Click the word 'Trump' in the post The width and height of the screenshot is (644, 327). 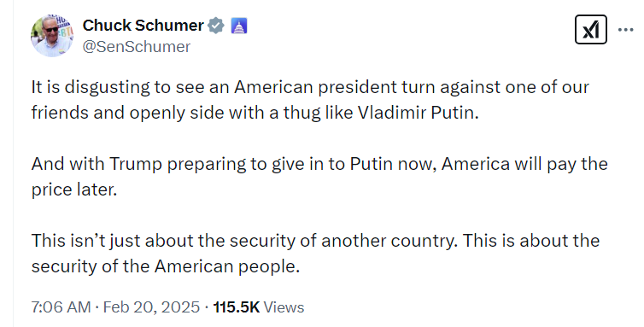pyautogui.click(x=136, y=164)
